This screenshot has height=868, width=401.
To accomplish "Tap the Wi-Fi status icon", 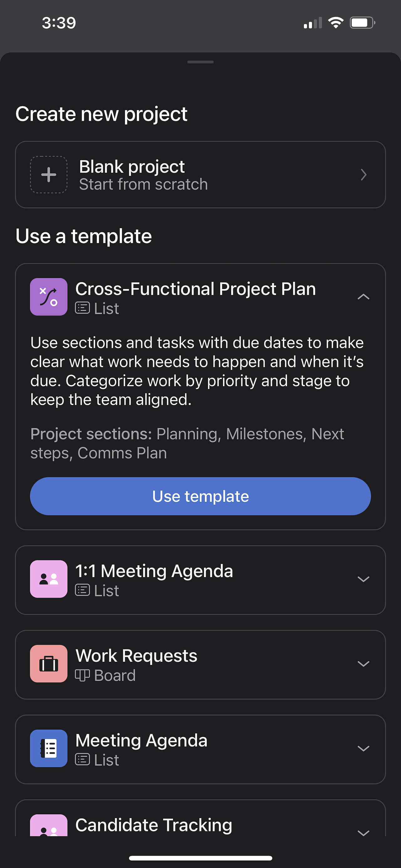I will (336, 23).
